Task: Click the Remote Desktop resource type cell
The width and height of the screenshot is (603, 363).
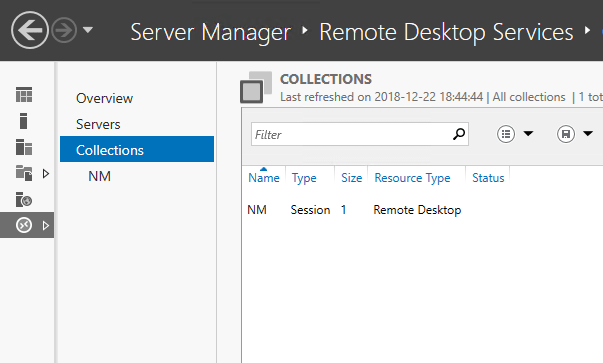Action: click(x=417, y=210)
